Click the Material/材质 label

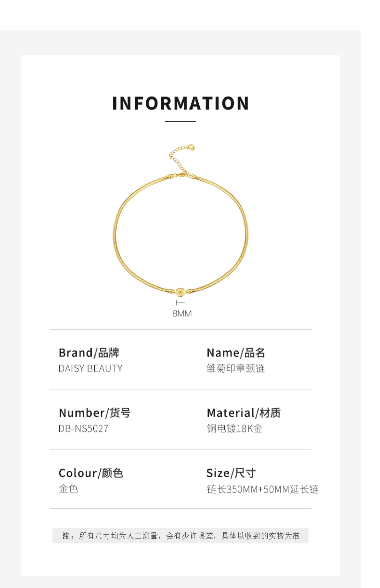(244, 413)
